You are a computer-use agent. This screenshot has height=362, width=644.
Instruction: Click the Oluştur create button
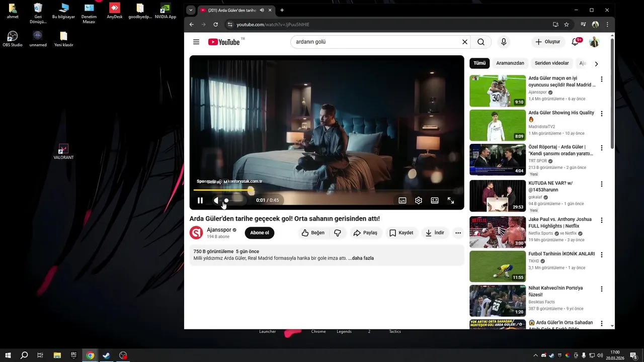[x=548, y=42]
